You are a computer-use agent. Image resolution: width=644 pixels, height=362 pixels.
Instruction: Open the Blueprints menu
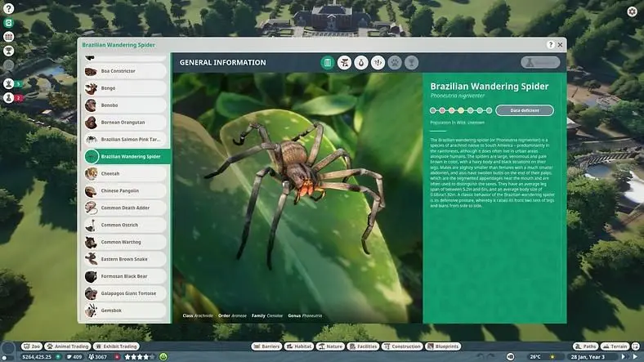[x=442, y=346]
